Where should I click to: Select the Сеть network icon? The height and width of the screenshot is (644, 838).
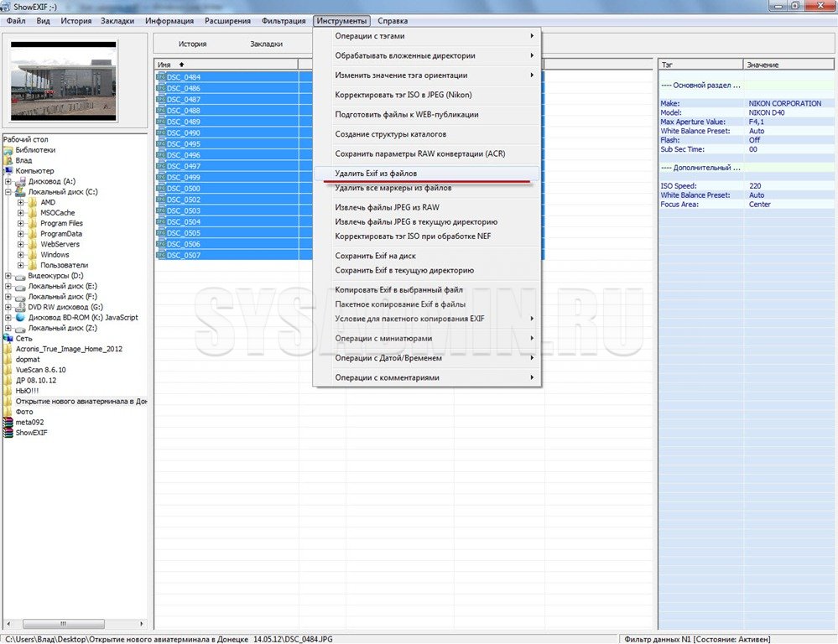[x=8, y=338]
